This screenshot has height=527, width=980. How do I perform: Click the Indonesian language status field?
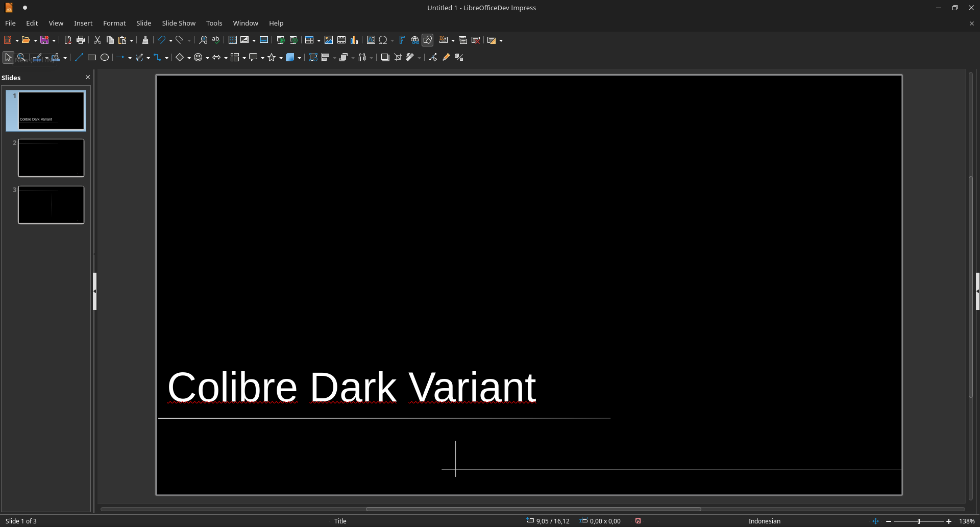point(764,521)
